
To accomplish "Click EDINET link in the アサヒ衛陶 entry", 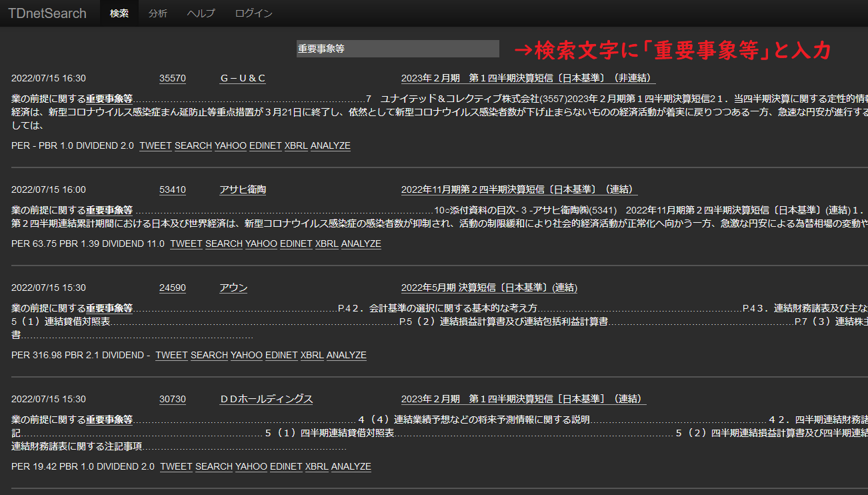I will tap(296, 243).
